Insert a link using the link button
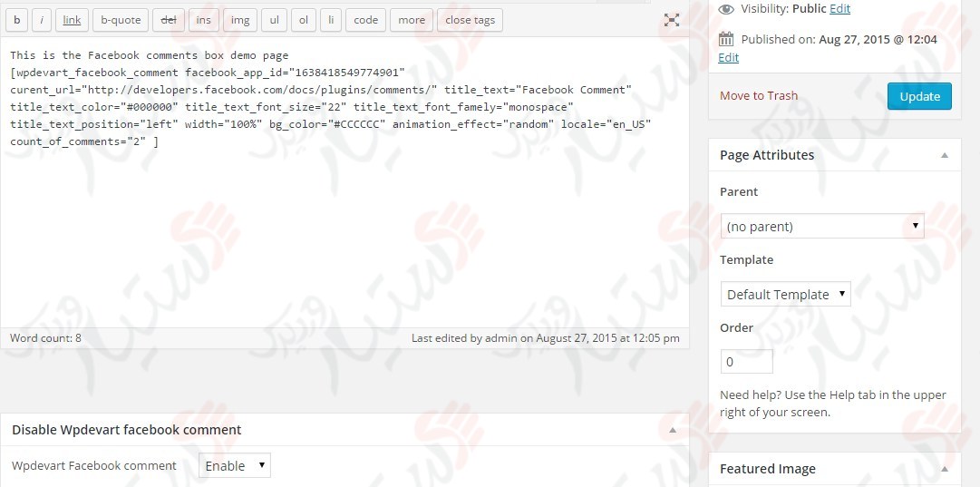The width and height of the screenshot is (980, 487). coord(72,20)
